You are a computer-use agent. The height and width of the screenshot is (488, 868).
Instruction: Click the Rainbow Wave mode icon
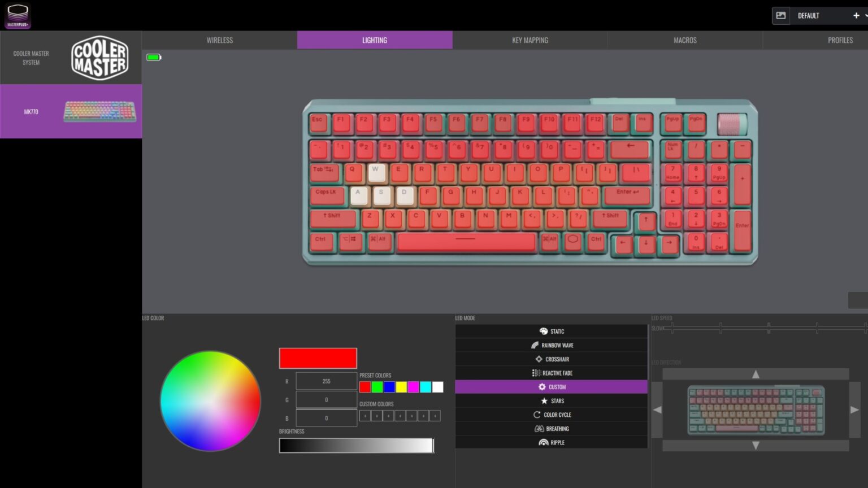coord(536,345)
